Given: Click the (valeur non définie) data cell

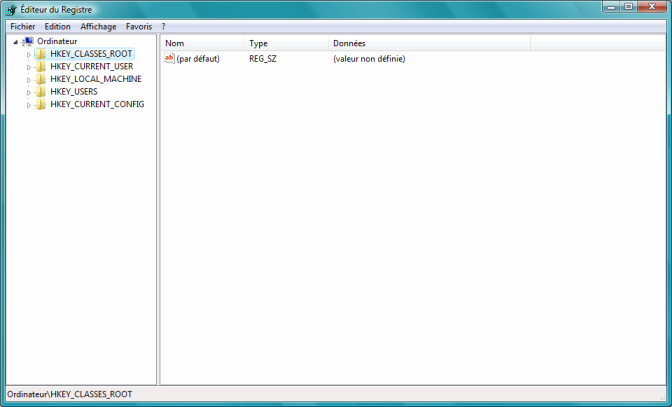Looking at the screenshot, I should pyautogui.click(x=369, y=59).
